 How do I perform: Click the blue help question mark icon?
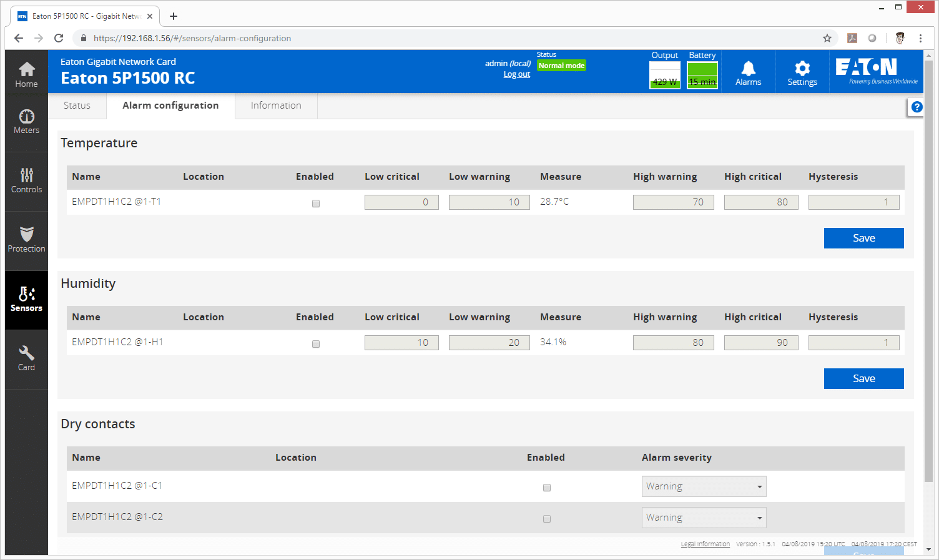(917, 107)
